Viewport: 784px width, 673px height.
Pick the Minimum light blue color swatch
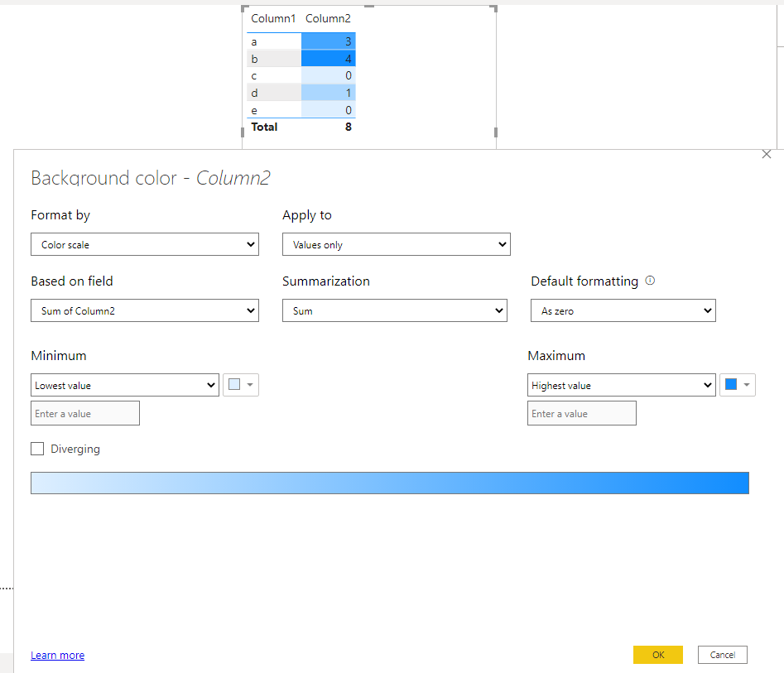(x=241, y=385)
